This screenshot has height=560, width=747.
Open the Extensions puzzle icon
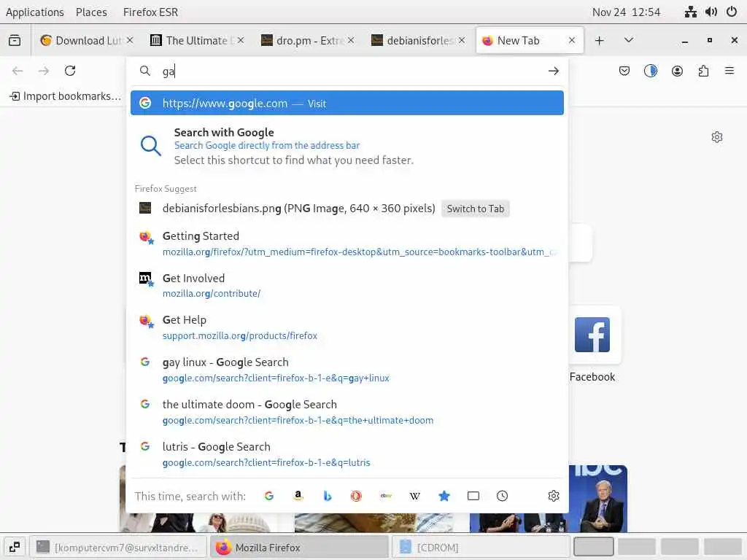[703, 71]
